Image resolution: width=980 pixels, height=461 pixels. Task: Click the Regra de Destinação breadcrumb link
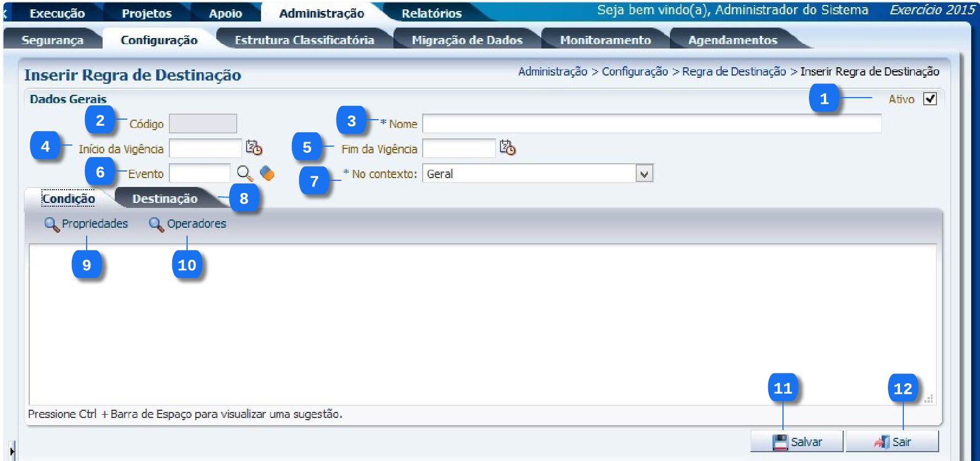(733, 72)
